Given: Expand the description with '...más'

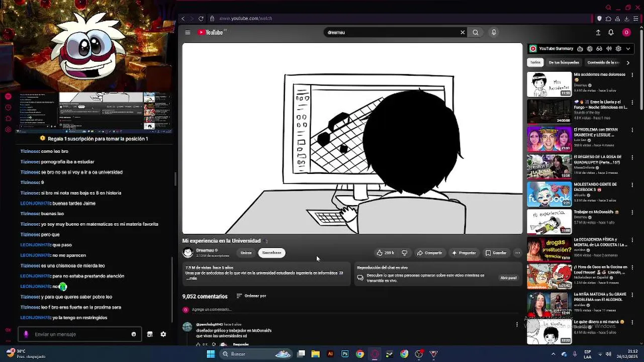Looking at the screenshot, I should (x=192, y=278).
